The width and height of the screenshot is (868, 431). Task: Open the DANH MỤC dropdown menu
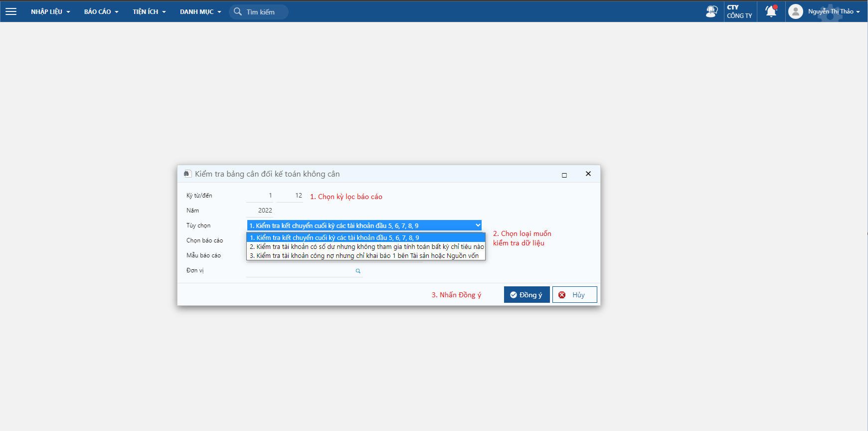[200, 11]
